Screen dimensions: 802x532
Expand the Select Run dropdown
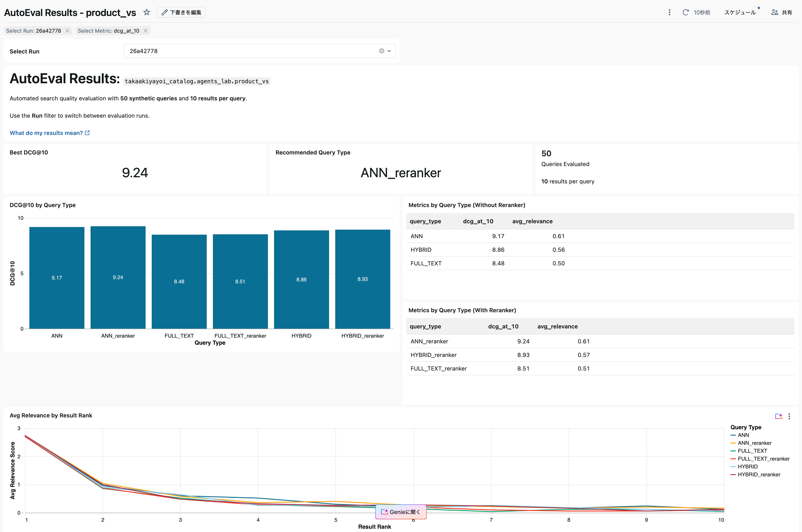tap(389, 51)
